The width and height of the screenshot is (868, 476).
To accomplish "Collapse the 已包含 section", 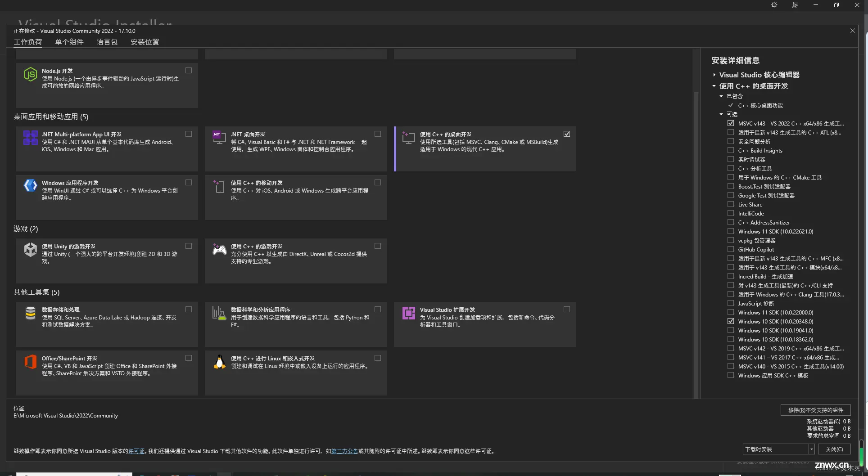I will pyautogui.click(x=721, y=96).
